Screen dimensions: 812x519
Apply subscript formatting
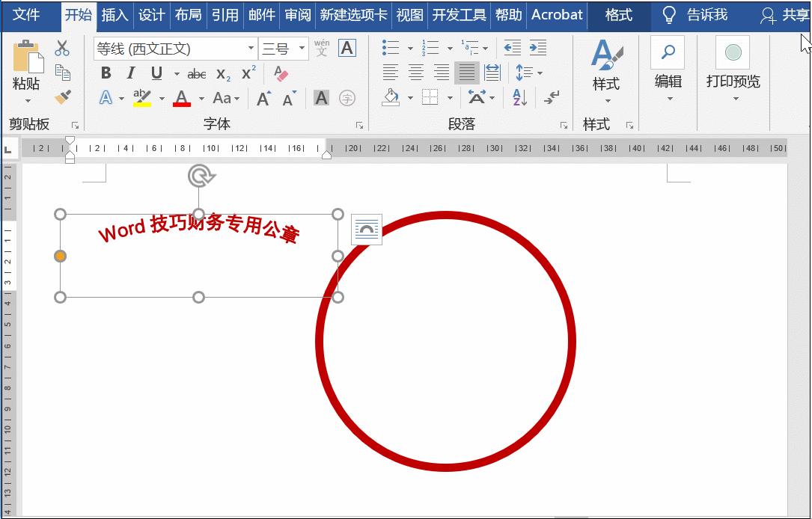pos(222,74)
